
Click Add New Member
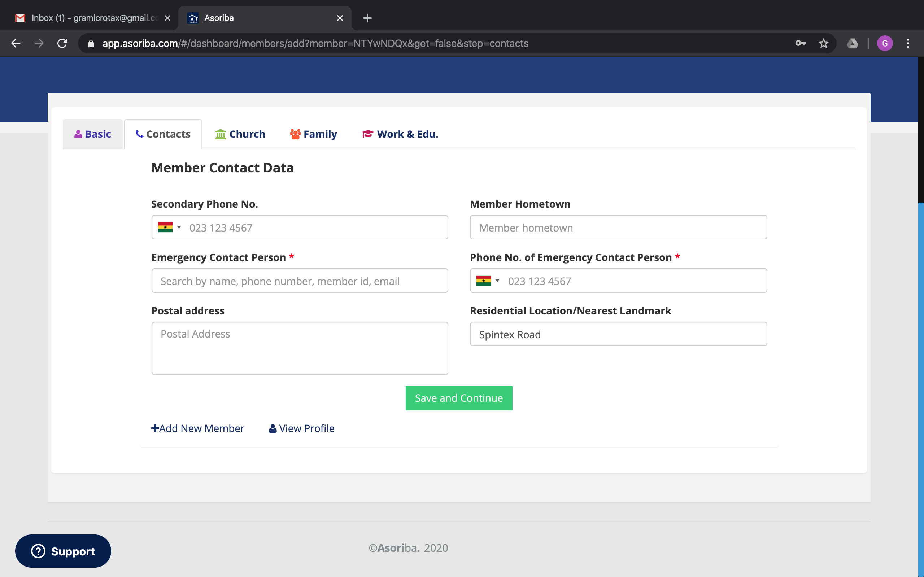coord(197,428)
